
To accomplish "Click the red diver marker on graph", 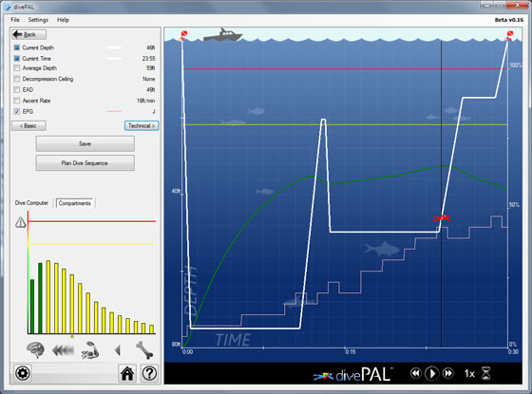I will pyautogui.click(x=442, y=217).
